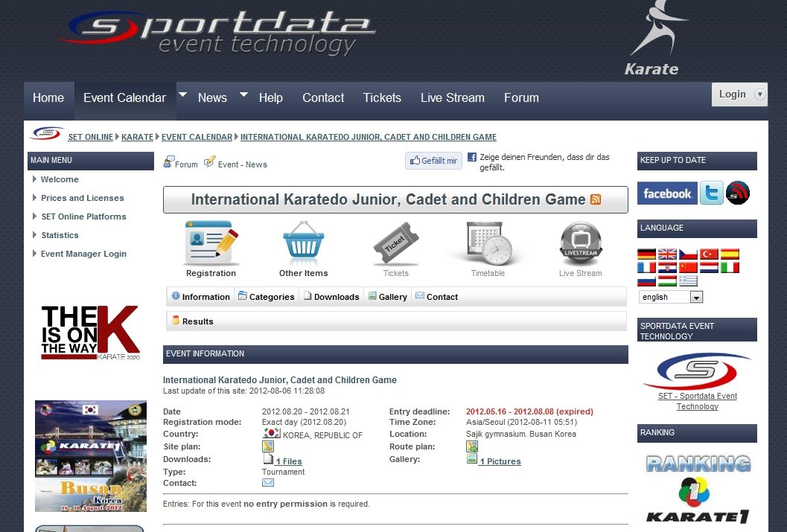The height and width of the screenshot is (532, 787).
Task: Select the Hungarian flag language
Action: pos(667,281)
